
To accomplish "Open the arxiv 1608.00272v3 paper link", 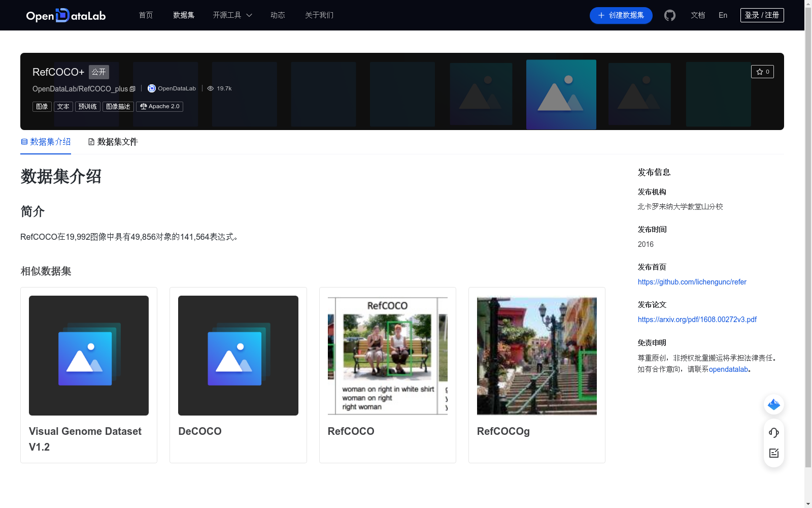I will [x=697, y=320].
